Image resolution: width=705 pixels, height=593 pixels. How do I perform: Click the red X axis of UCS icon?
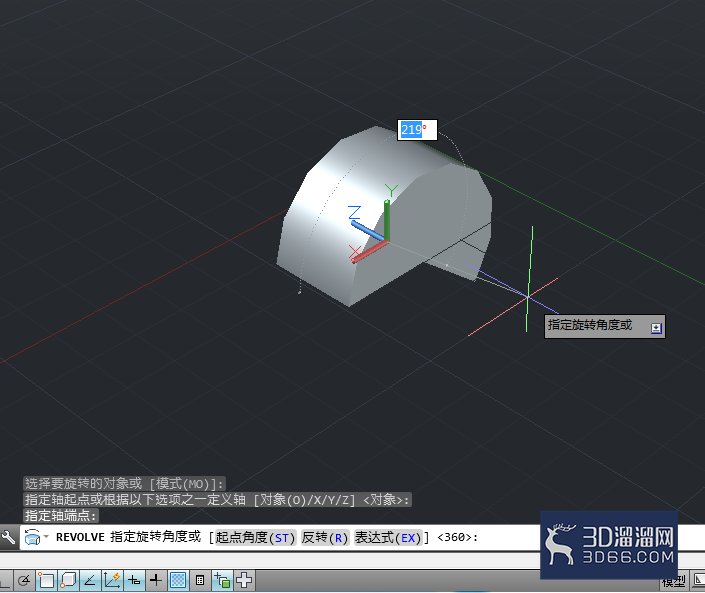369,251
